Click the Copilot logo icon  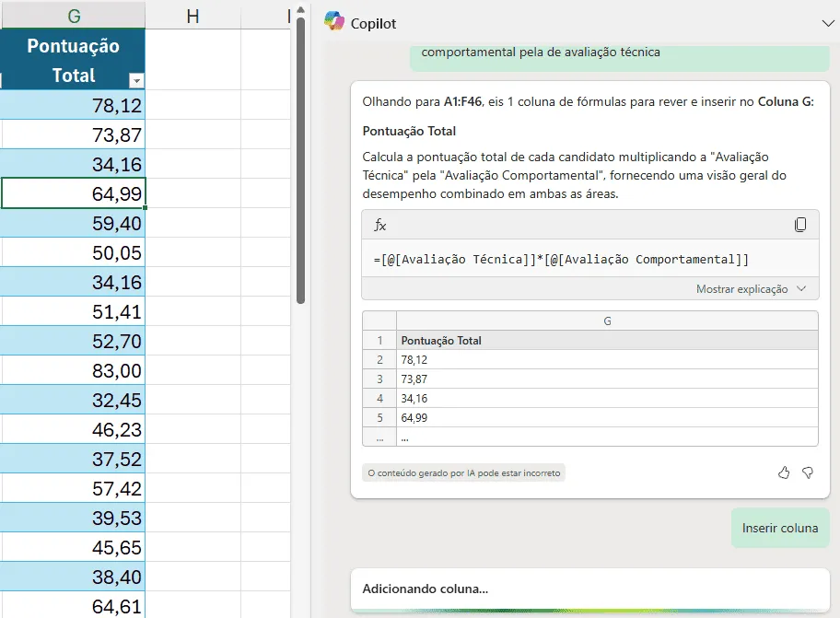pos(334,21)
